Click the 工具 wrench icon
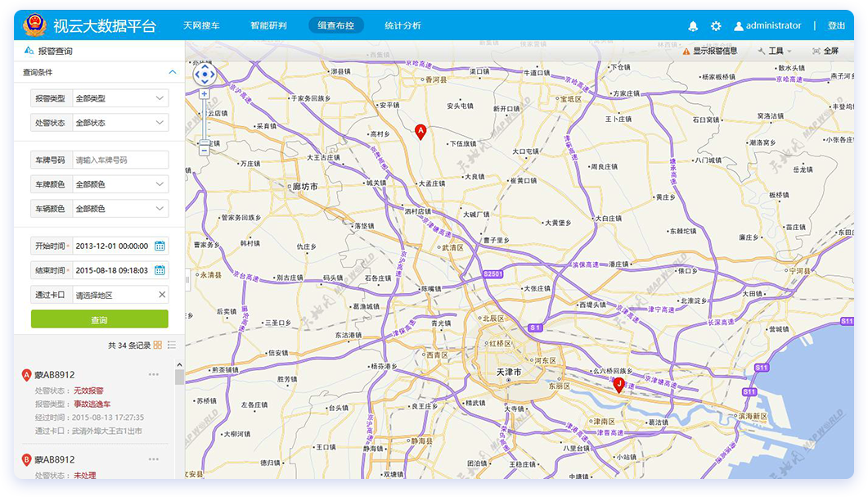Viewport: 868px width, 497px height. (762, 51)
